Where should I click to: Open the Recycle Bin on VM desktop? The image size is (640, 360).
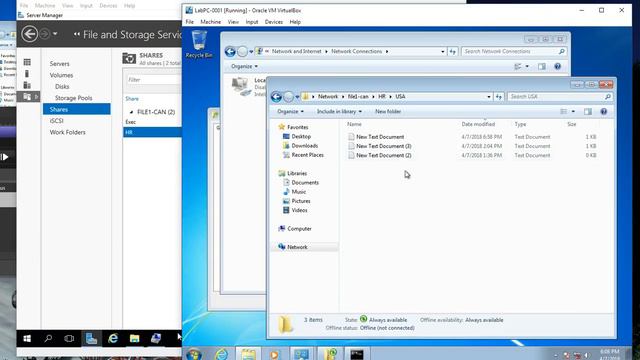199,44
